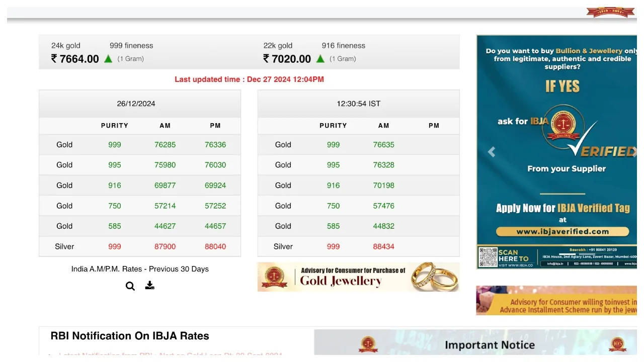Click Gold 750 PM value 57252
This screenshot has height=362, width=644.
click(215, 206)
